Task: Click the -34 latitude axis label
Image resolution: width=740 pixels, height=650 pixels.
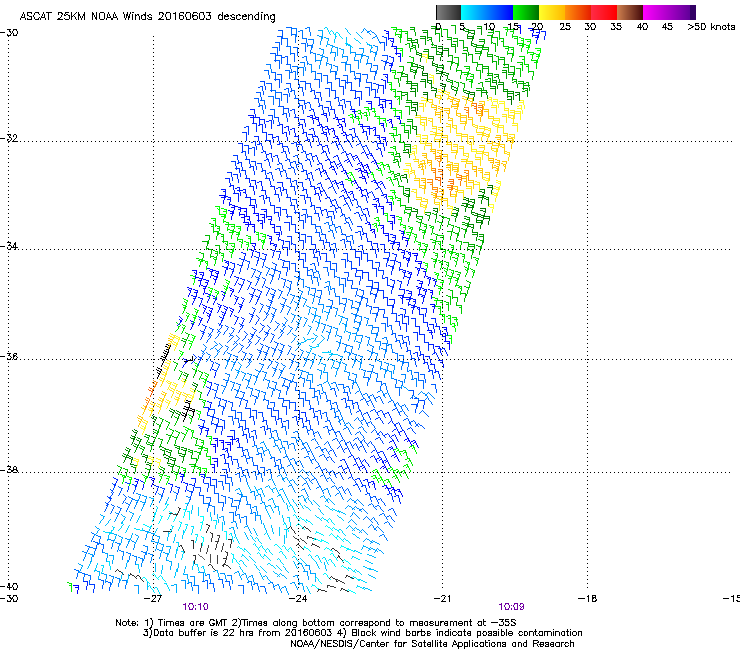Action: [x=9, y=246]
